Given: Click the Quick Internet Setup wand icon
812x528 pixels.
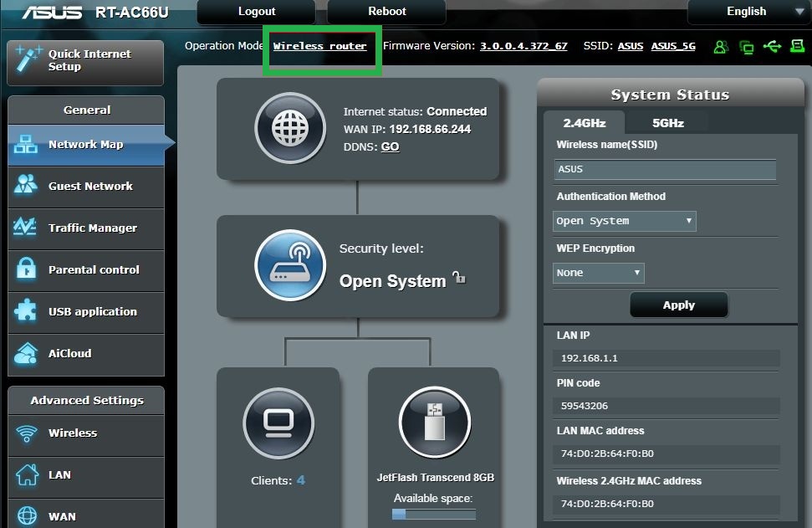Looking at the screenshot, I should coord(27,59).
